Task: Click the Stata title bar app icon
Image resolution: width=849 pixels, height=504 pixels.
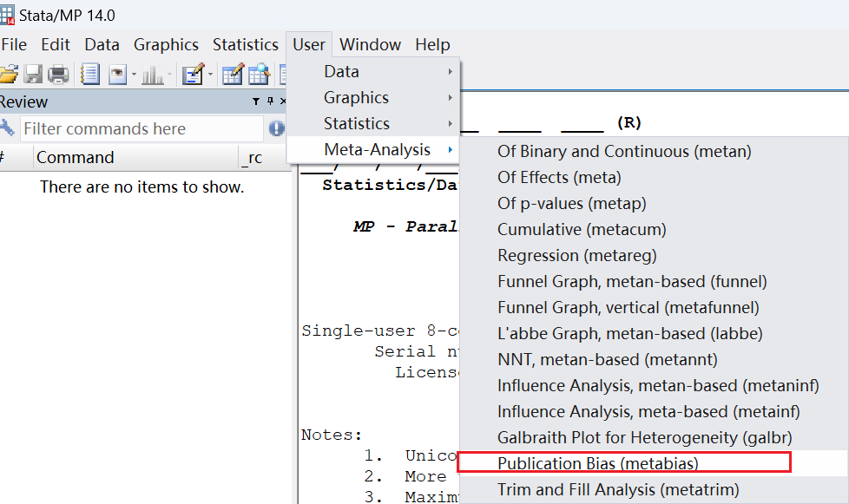Action: tap(7, 15)
